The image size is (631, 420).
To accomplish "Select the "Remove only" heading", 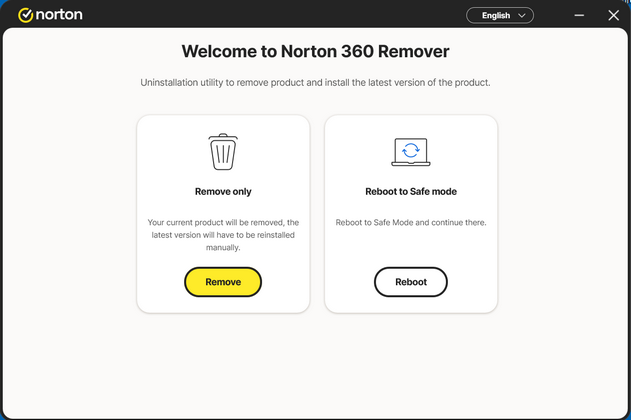I will click(223, 191).
